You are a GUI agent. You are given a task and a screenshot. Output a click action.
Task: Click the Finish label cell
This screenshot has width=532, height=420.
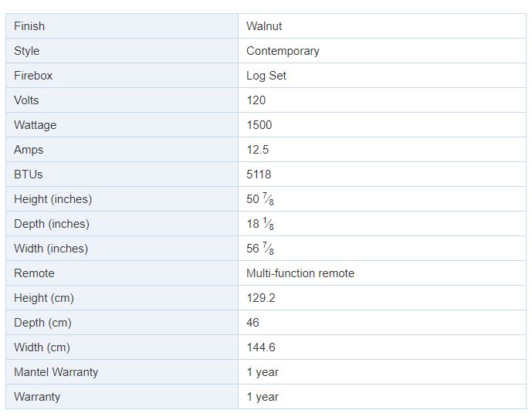tap(122, 26)
